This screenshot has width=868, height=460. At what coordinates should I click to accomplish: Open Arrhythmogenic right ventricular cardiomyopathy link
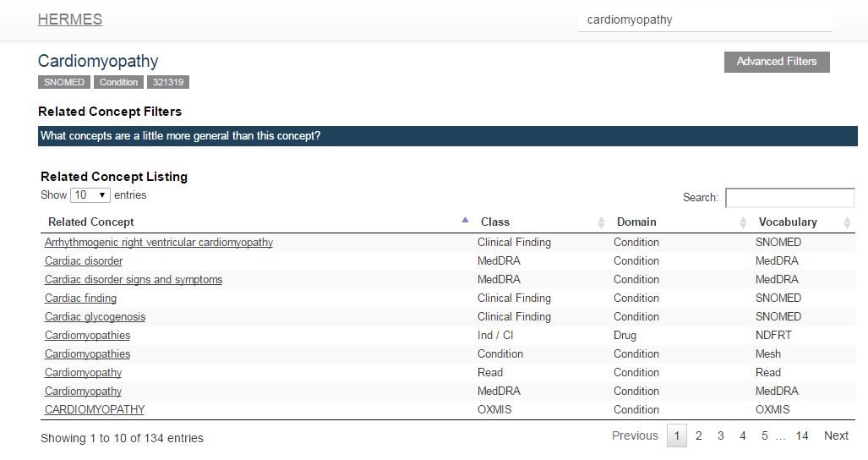[159, 243]
